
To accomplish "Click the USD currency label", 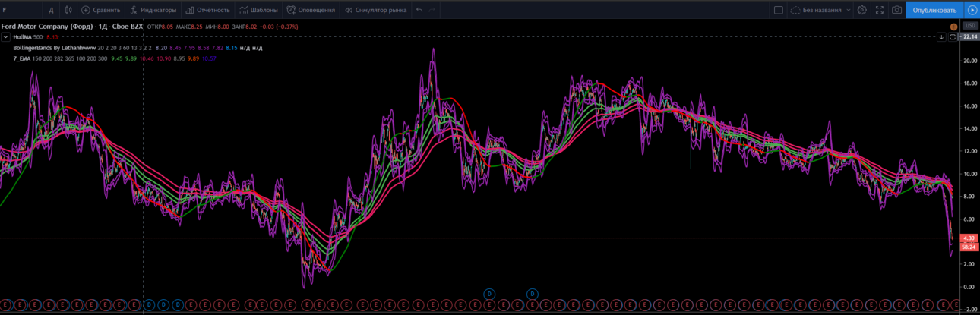I will [969, 27].
